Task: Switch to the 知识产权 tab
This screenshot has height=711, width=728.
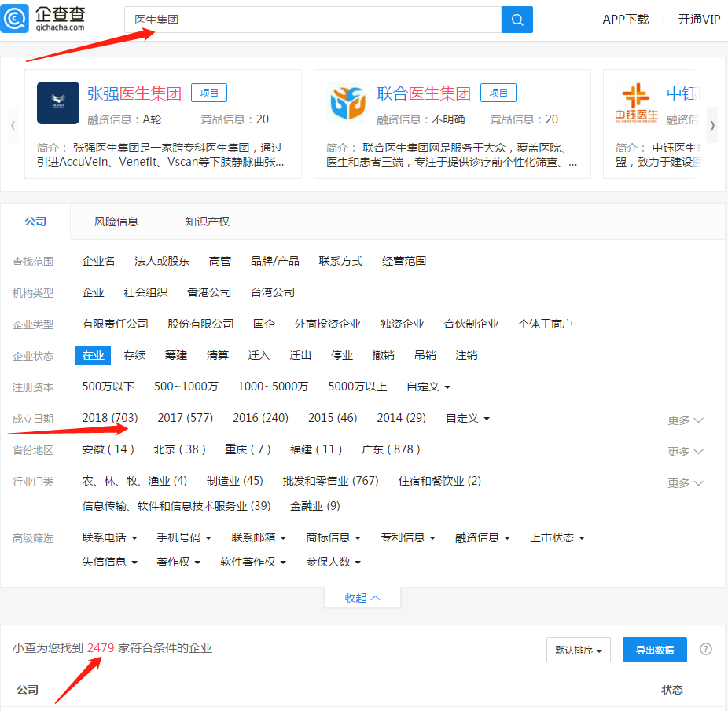Action: click(x=207, y=222)
